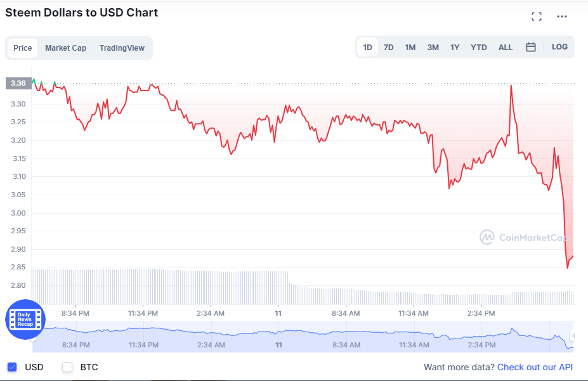Viewport: 588px width, 381px height.
Task: Open the three-dots more options menu
Action: click(x=562, y=16)
